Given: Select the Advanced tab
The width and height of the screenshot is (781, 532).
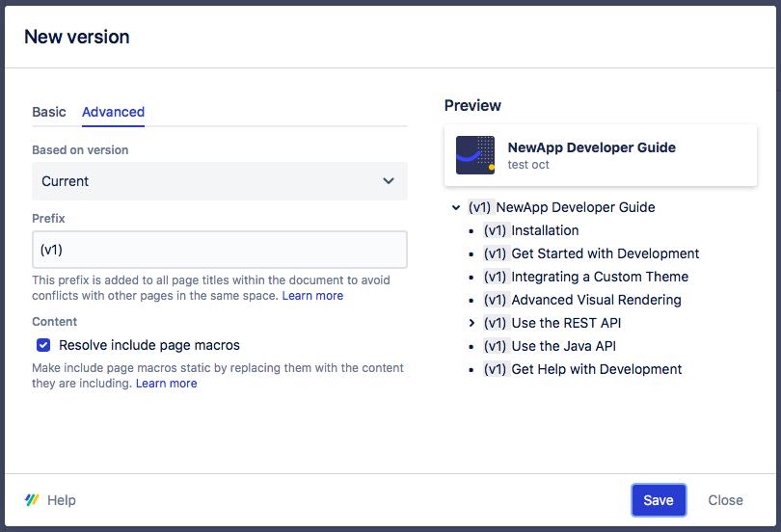Looking at the screenshot, I should tap(113, 112).
